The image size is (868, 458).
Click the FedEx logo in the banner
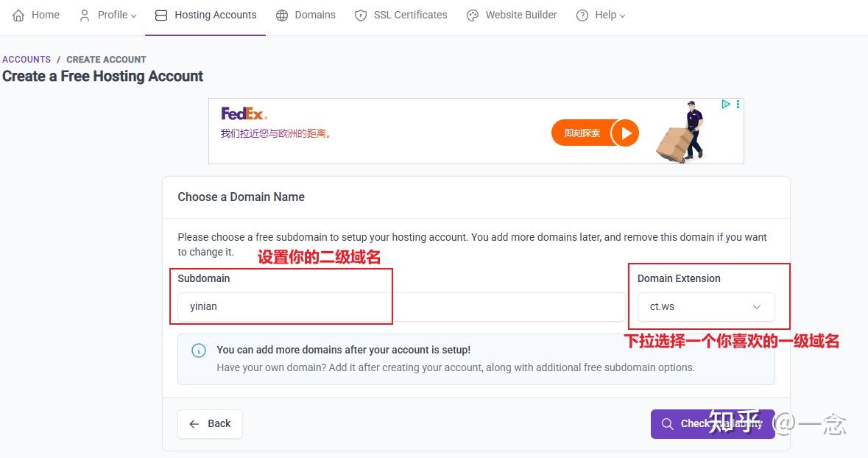(x=244, y=114)
